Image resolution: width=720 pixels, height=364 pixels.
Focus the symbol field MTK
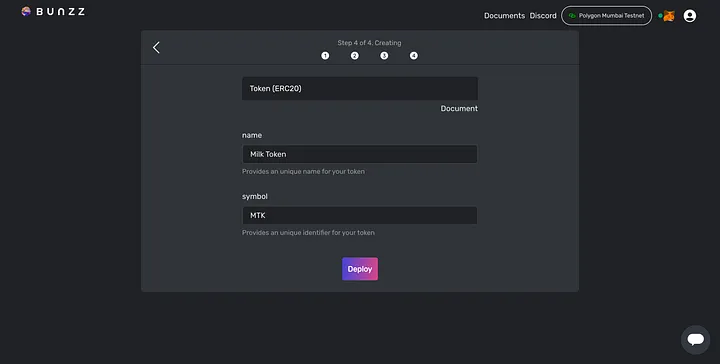pyautogui.click(x=360, y=215)
